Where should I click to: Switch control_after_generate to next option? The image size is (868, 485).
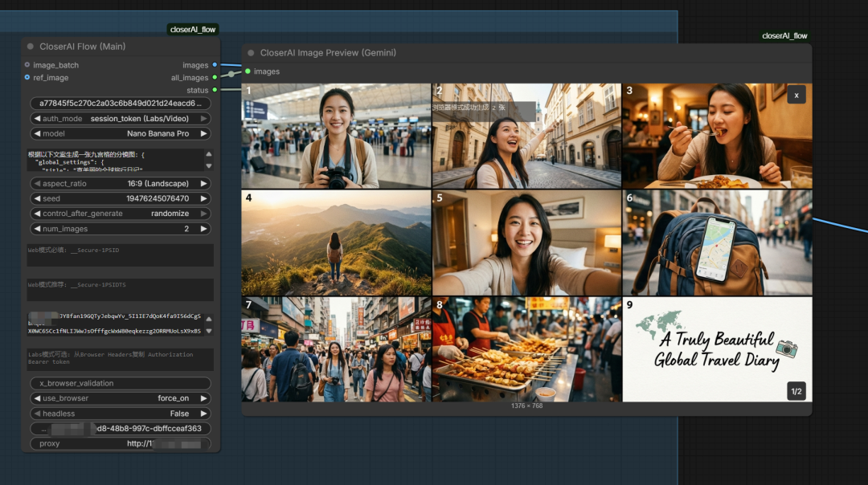[x=203, y=213]
